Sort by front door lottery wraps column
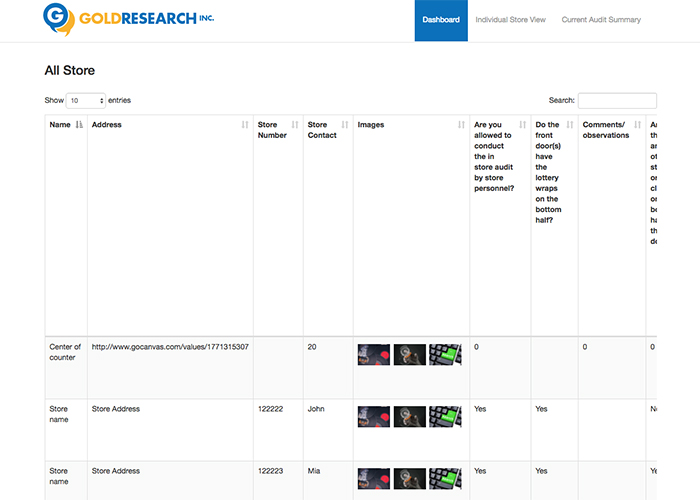700x500 pixels. 570,125
